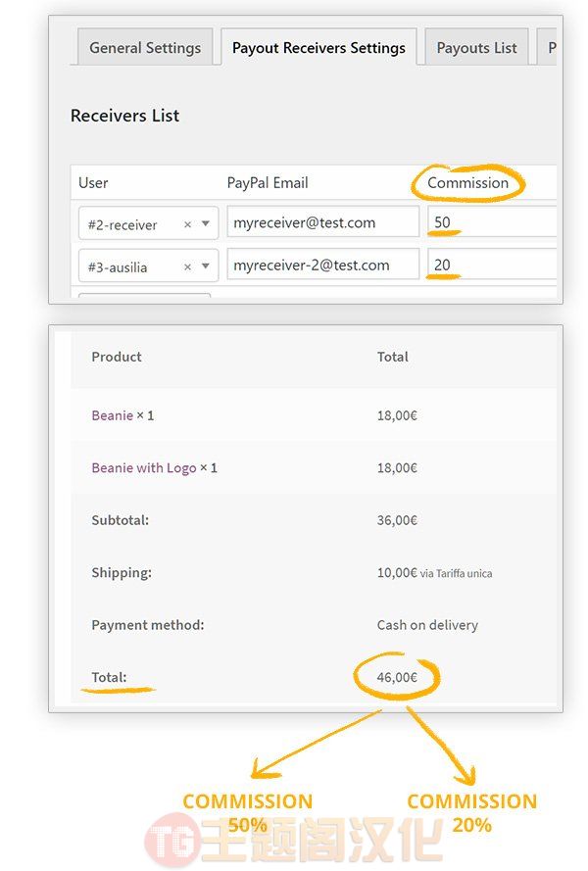This screenshot has width=588, height=871.
Task: Expand the #2-receiver user dropdown
Action: tap(206, 223)
